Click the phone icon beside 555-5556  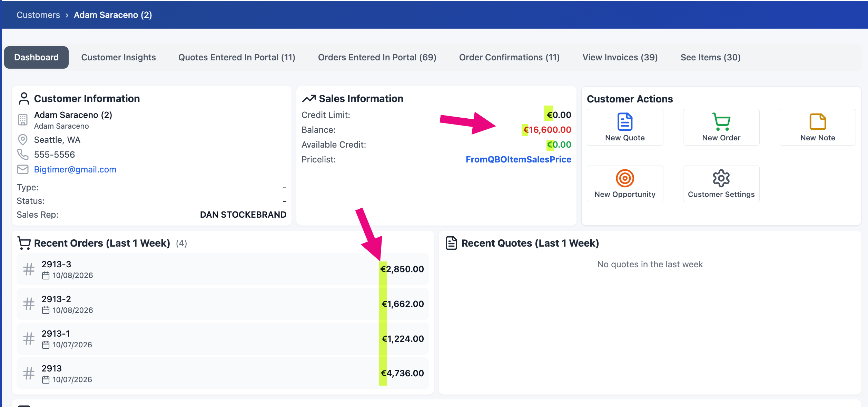[x=23, y=155]
